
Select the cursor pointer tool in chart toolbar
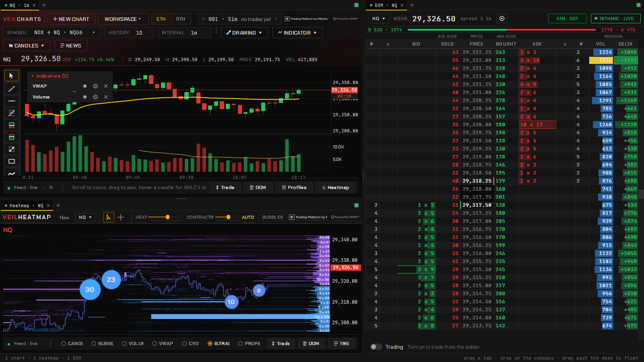(x=11, y=76)
